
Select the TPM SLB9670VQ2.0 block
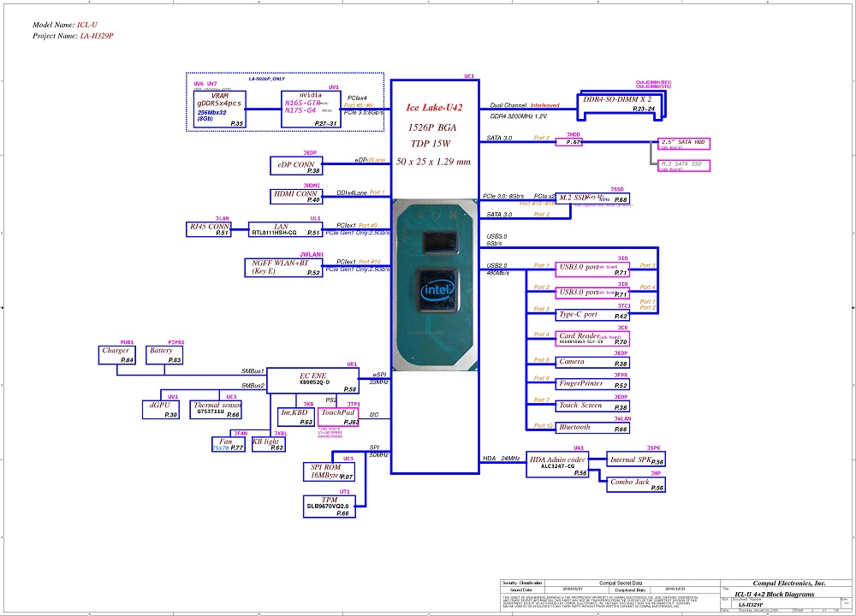[x=328, y=506]
